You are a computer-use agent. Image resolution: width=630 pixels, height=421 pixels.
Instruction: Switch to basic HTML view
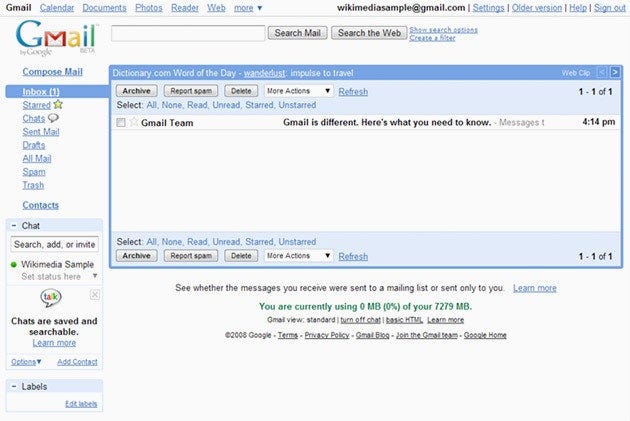pyautogui.click(x=404, y=320)
